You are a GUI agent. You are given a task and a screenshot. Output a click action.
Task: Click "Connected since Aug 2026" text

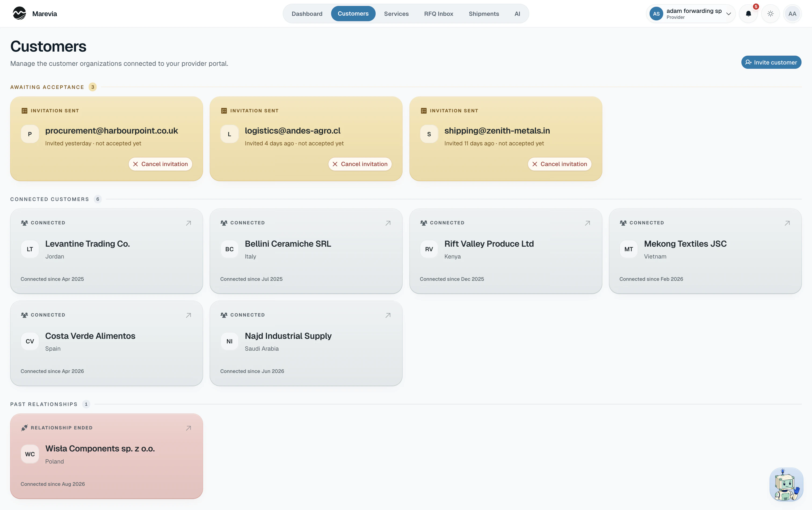[53, 484]
